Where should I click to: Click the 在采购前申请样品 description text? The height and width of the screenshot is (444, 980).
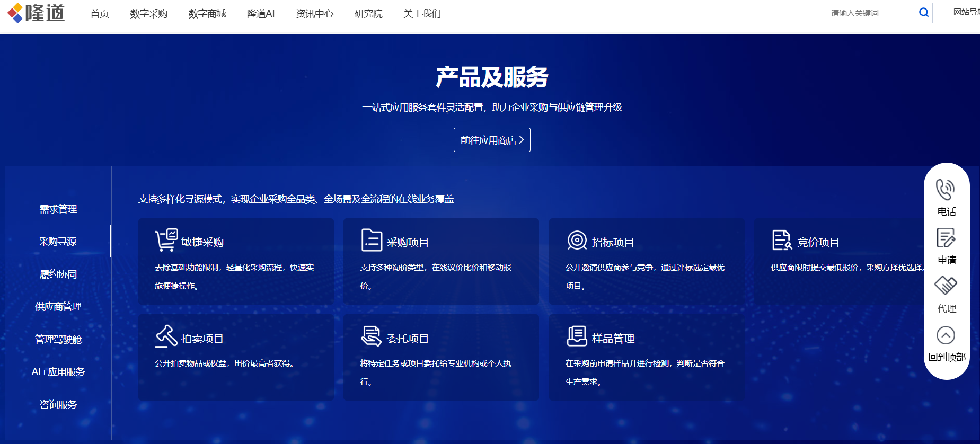click(x=645, y=372)
